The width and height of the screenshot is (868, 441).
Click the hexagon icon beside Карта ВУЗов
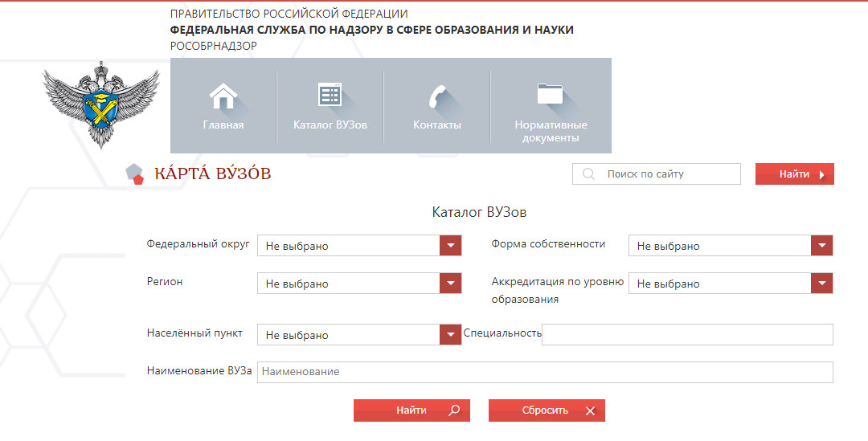point(134,174)
